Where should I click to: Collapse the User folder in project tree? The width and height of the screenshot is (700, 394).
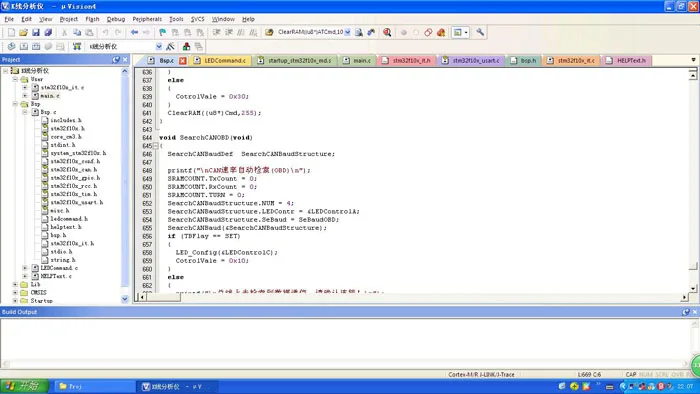[15, 79]
